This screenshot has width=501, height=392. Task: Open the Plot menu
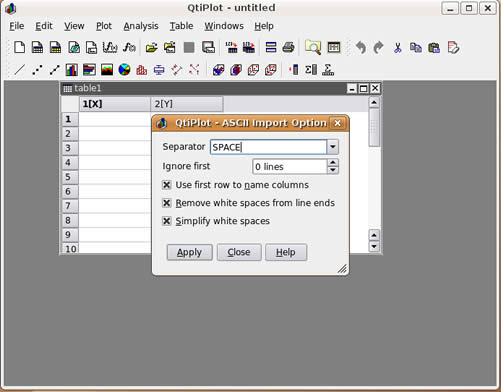(104, 26)
